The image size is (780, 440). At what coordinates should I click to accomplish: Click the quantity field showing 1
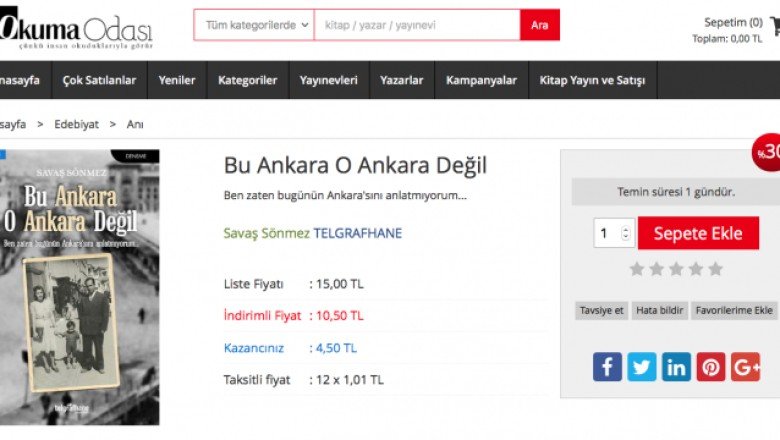tap(614, 233)
